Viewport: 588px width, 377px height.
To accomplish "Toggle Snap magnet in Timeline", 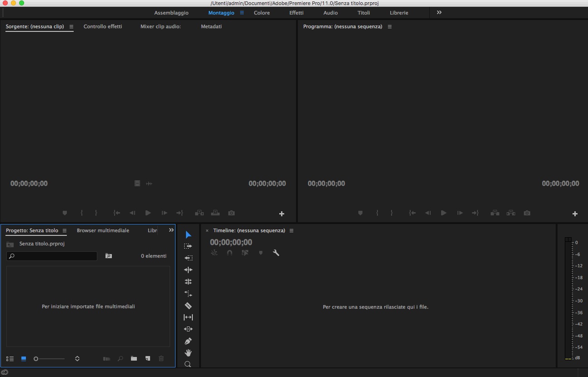I will 230,253.
